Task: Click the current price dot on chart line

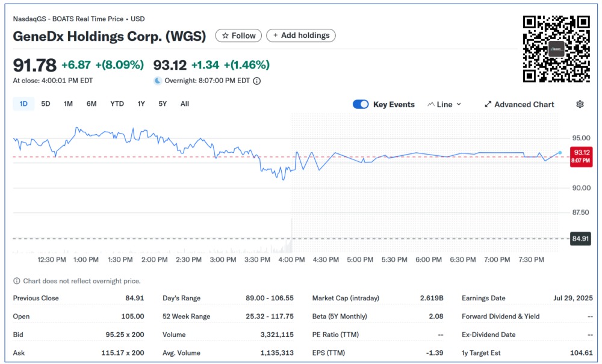Action: pyautogui.click(x=560, y=153)
